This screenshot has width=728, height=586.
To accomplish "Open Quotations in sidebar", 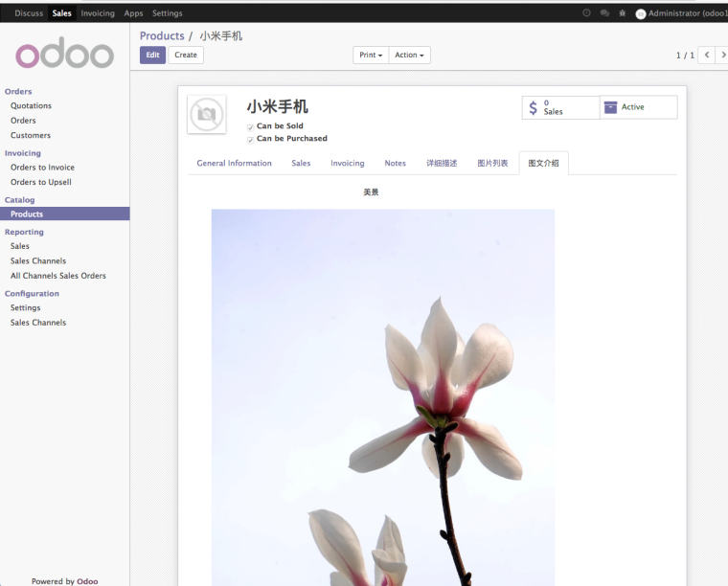I will point(31,105).
